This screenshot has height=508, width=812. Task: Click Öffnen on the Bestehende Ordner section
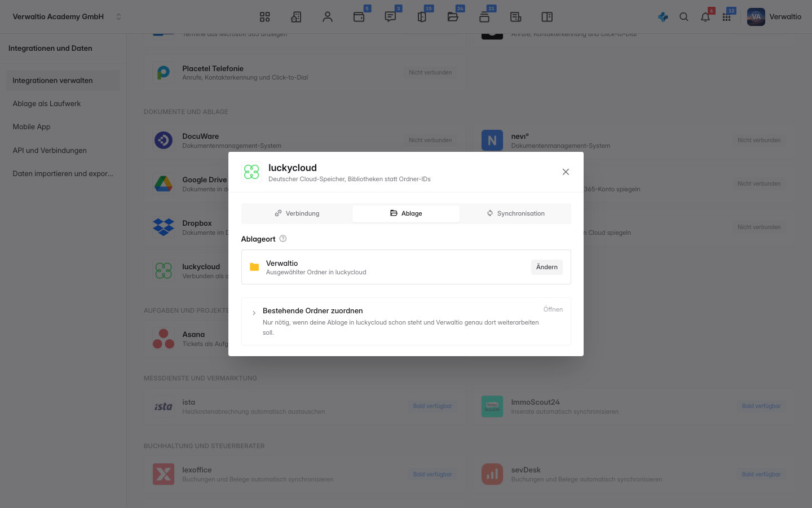pos(553,309)
